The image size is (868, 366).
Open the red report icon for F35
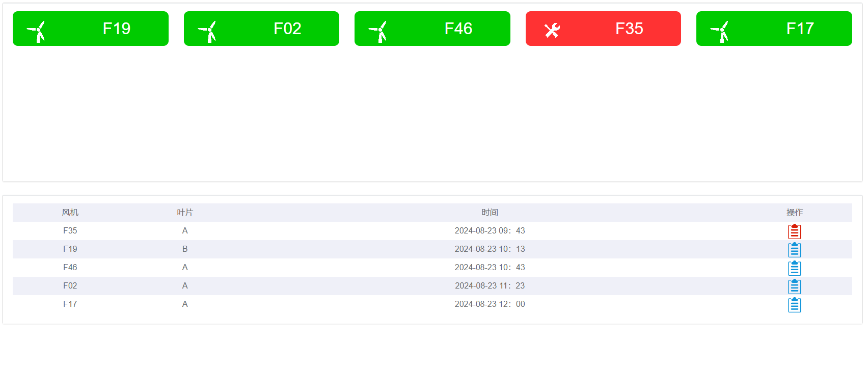pyautogui.click(x=794, y=231)
